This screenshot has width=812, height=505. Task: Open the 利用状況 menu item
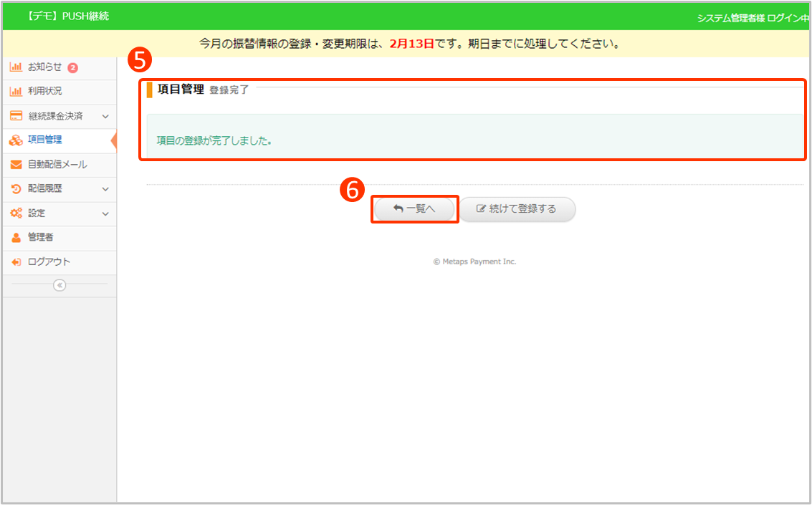(x=44, y=92)
